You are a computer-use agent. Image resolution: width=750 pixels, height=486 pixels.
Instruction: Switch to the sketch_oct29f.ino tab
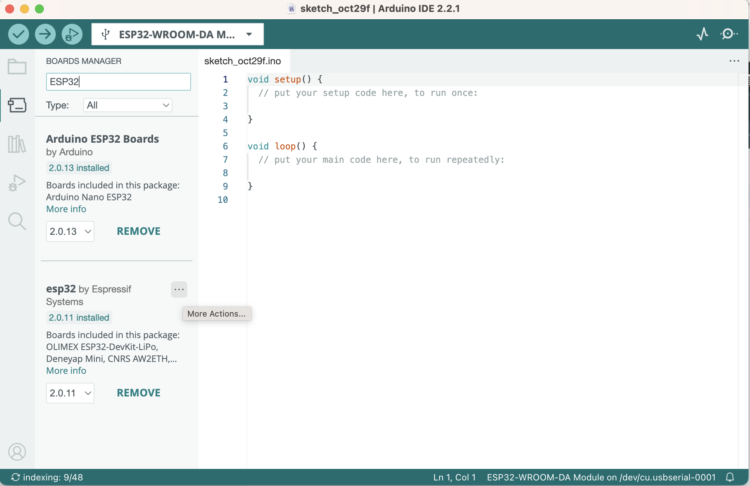click(243, 61)
